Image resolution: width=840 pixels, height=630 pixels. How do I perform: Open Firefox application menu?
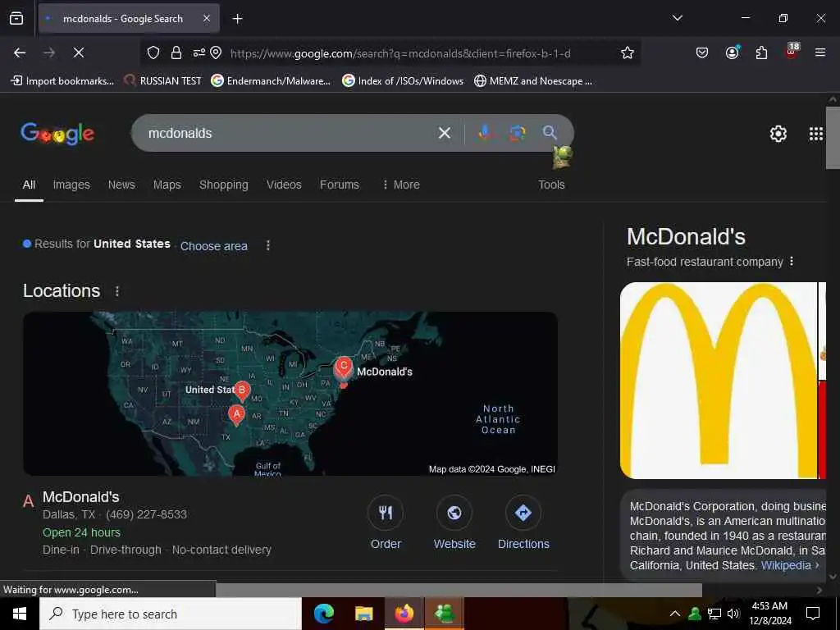click(x=820, y=52)
